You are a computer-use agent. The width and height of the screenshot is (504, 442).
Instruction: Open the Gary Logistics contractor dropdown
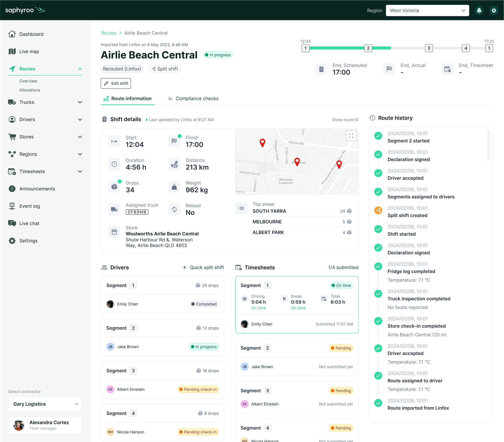45,404
